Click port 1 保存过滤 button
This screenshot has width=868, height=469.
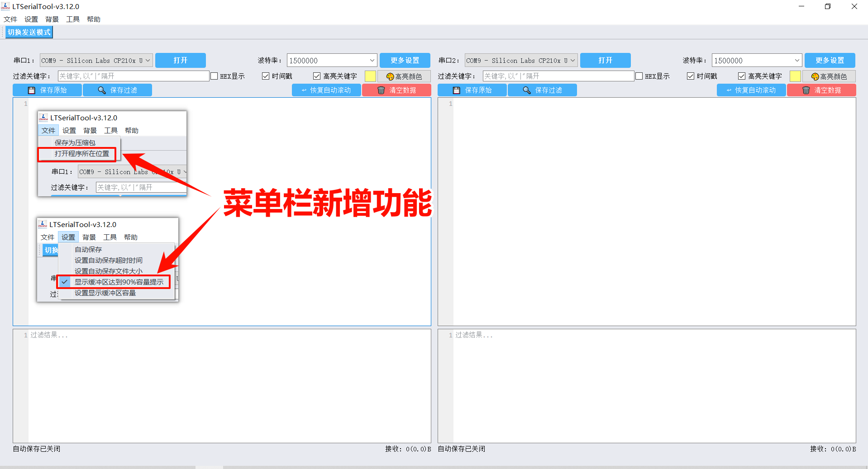(117, 90)
